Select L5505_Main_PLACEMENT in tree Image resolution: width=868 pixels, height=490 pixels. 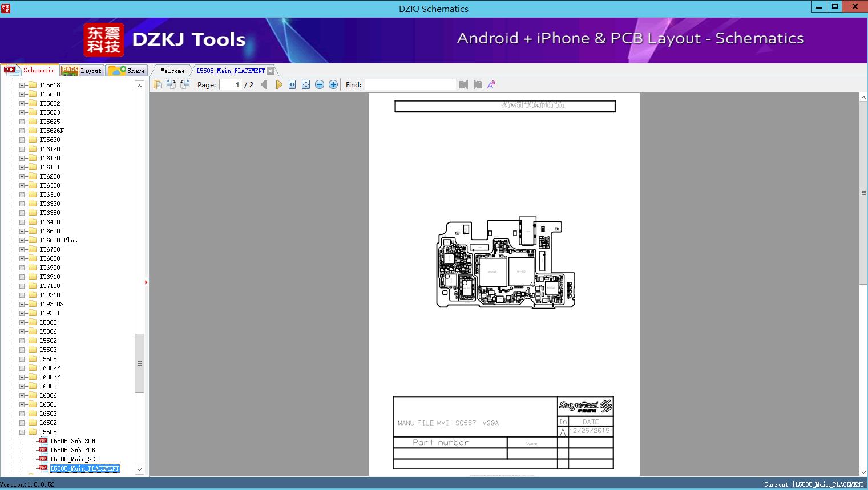coord(84,468)
